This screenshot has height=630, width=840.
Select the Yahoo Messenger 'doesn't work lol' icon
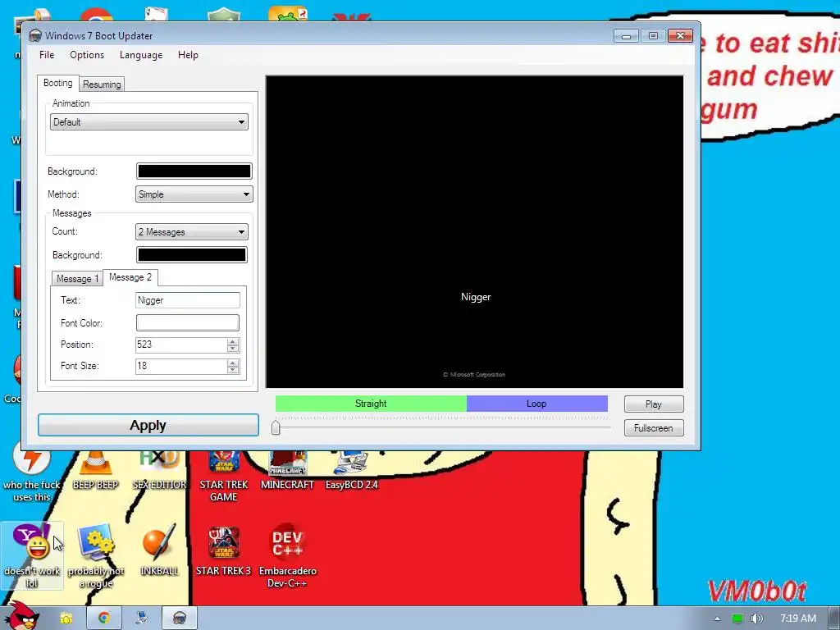coord(32,556)
